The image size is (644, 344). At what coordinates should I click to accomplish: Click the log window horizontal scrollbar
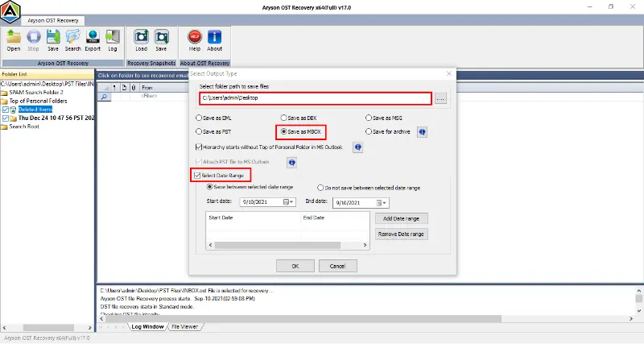[x=303, y=319]
